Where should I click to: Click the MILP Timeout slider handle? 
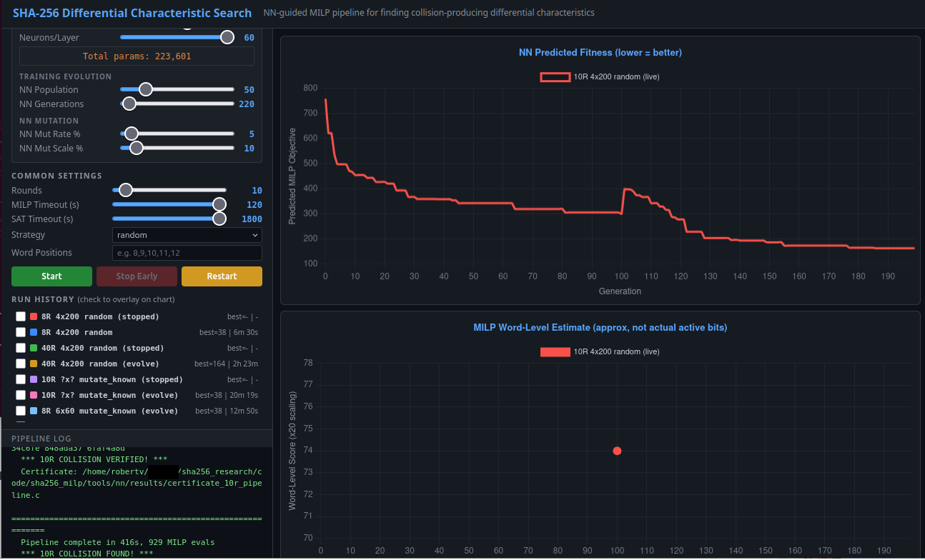tap(219, 204)
